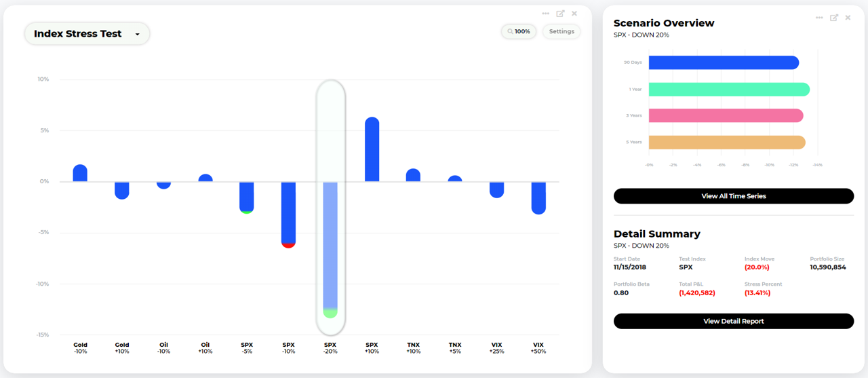Pop out the Scenario Overview panel

click(x=834, y=18)
